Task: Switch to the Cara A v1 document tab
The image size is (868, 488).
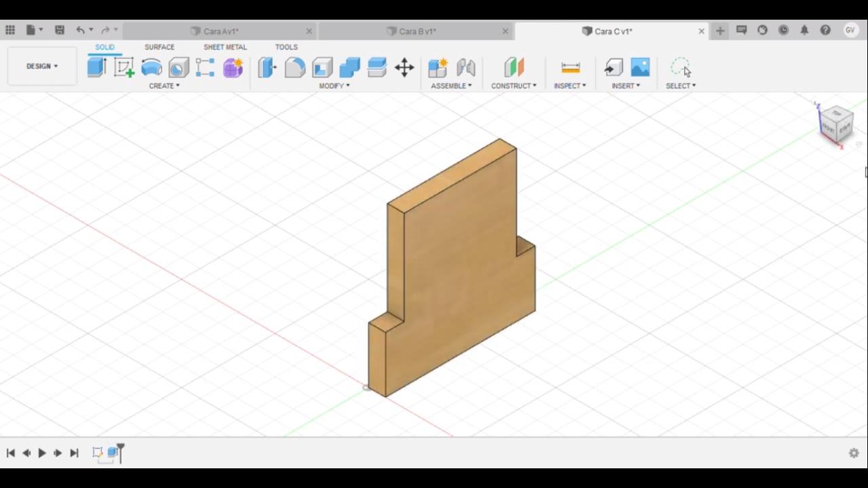Action: 220,31
